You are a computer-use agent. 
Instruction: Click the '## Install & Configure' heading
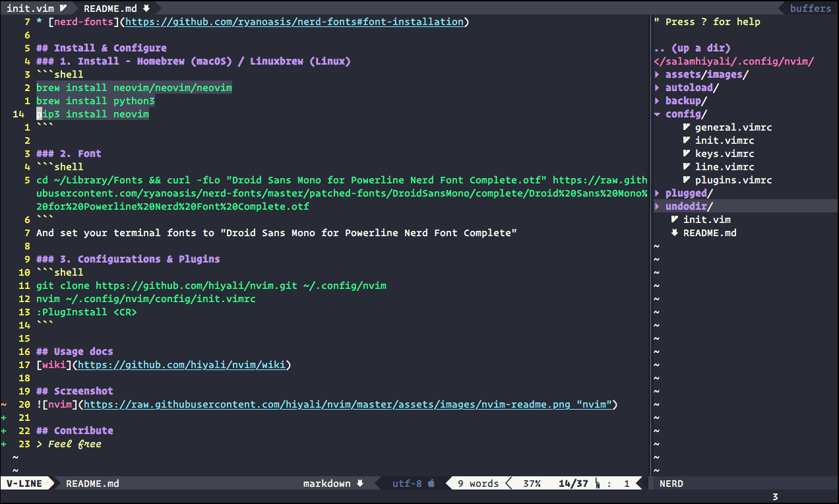(x=102, y=48)
